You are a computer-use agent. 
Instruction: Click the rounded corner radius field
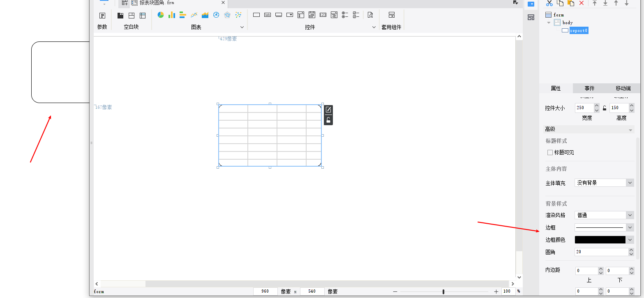pos(601,252)
